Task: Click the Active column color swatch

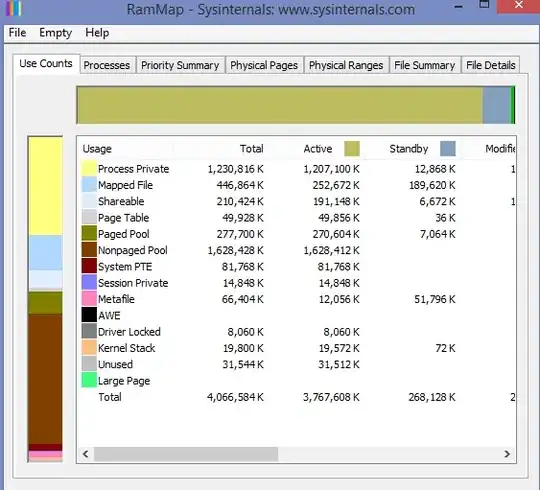Action: (352, 149)
